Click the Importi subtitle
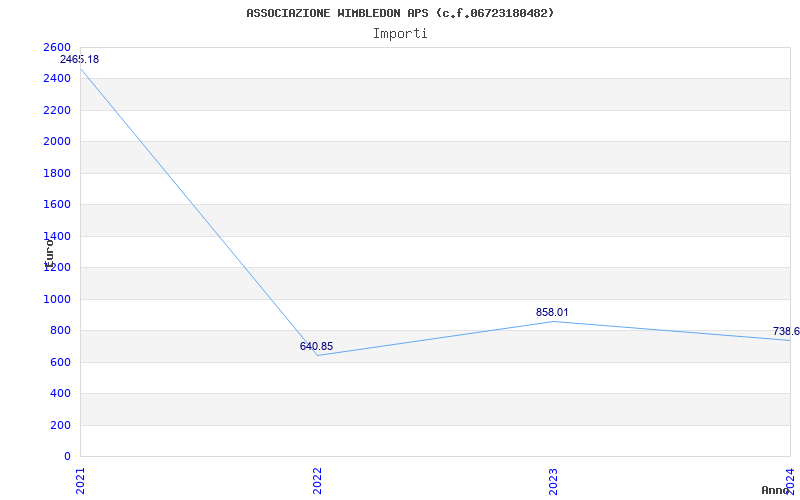Viewport: 800px width, 500px height. 400,34
